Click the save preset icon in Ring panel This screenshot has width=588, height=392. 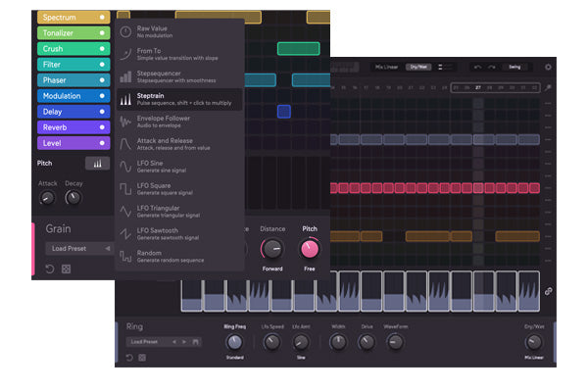point(197,342)
